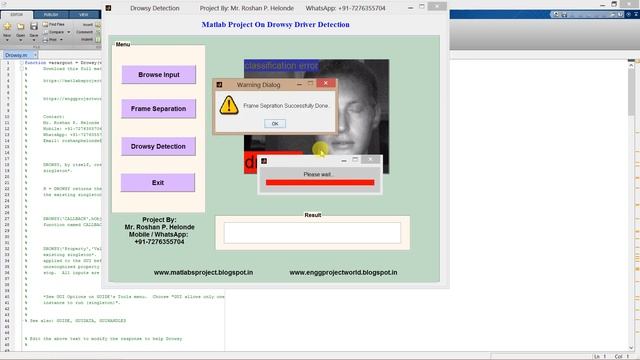Expand the Compare dropdown arrow
The image size is (640, 360).
69,32
